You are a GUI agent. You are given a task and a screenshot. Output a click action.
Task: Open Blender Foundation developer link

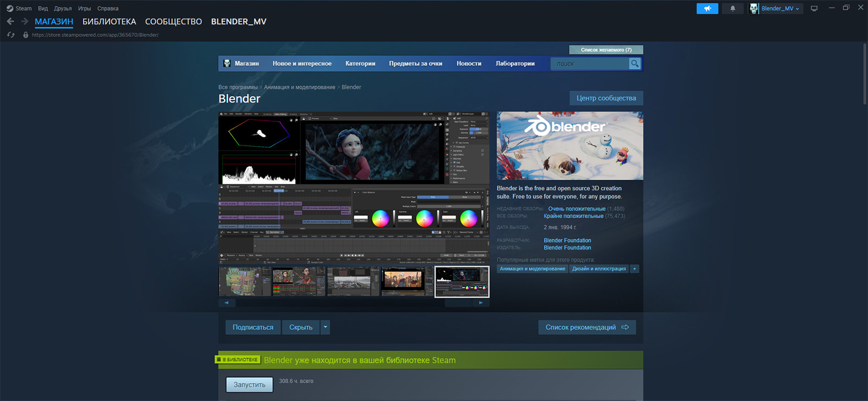pyautogui.click(x=567, y=240)
